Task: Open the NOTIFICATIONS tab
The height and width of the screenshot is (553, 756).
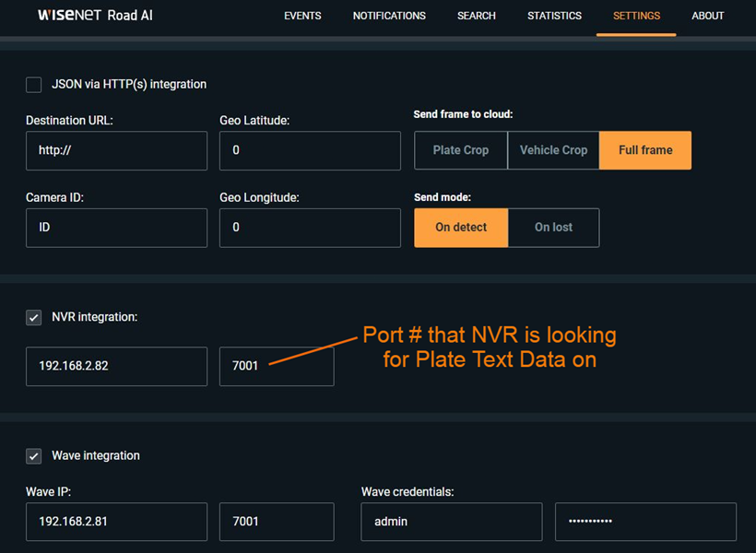Action: (x=389, y=16)
